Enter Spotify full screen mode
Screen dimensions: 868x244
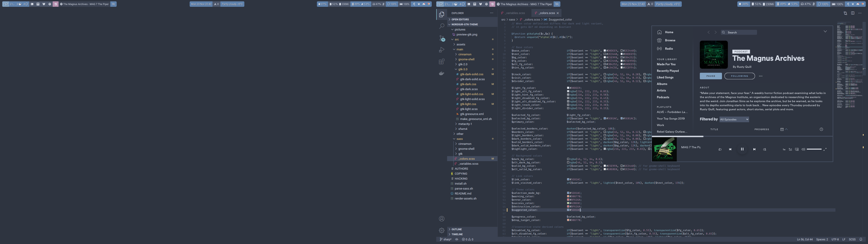tap(825, 149)
